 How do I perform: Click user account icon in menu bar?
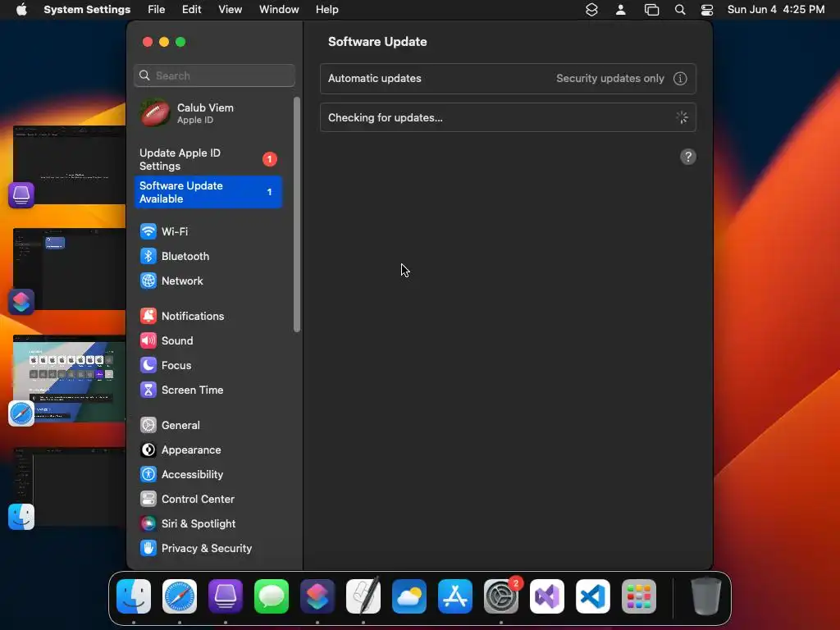point(620,10)
